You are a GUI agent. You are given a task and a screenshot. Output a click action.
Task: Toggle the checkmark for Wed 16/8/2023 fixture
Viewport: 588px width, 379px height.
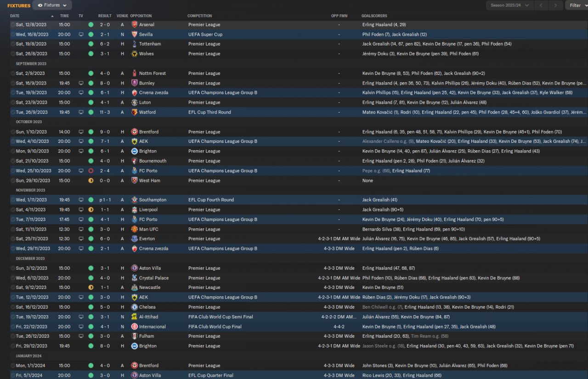pos(13,34)
